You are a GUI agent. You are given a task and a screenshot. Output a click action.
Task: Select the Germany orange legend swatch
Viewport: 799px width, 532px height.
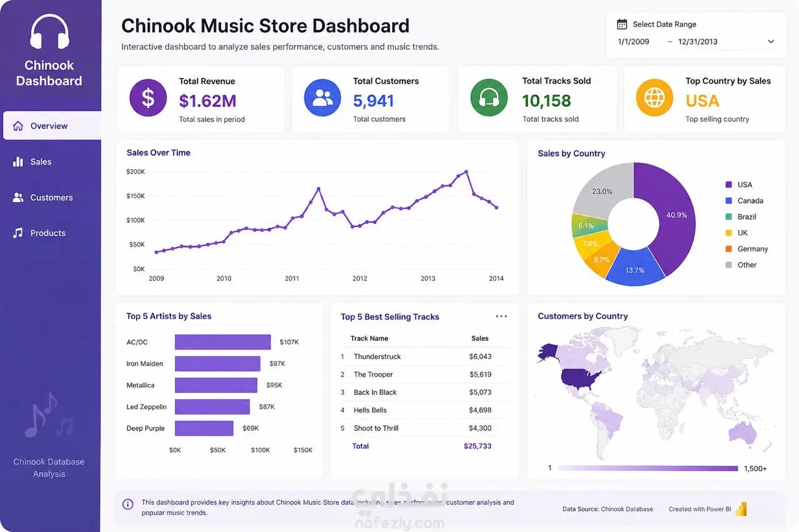coord(728,249)
